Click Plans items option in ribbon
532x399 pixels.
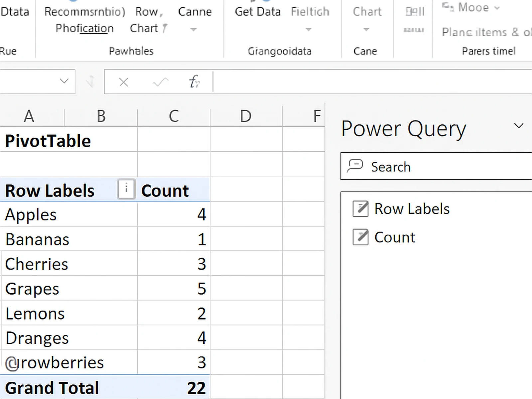[x=485, y=32]
